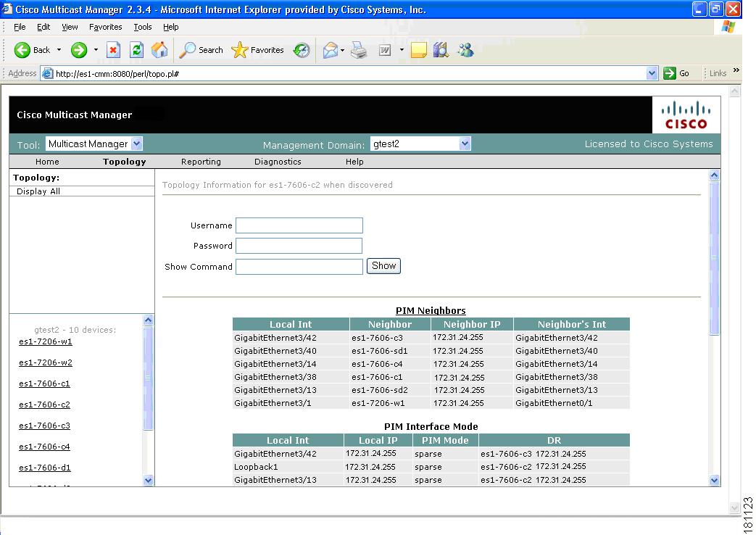The width and height of the screenshot is (756, 535).
Task: Click the Links toolbar label
Action: point(718,73)
